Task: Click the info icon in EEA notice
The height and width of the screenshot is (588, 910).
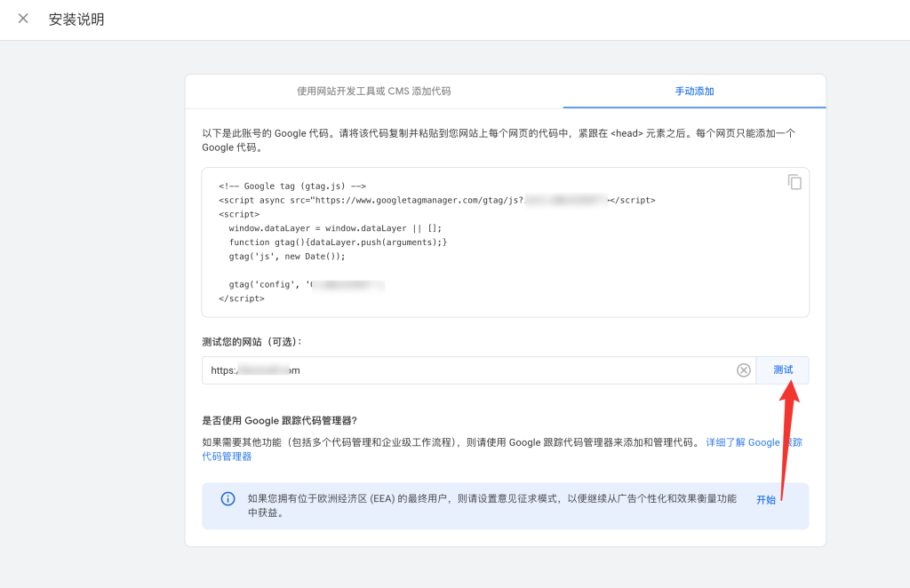Action: coord(228,498)
